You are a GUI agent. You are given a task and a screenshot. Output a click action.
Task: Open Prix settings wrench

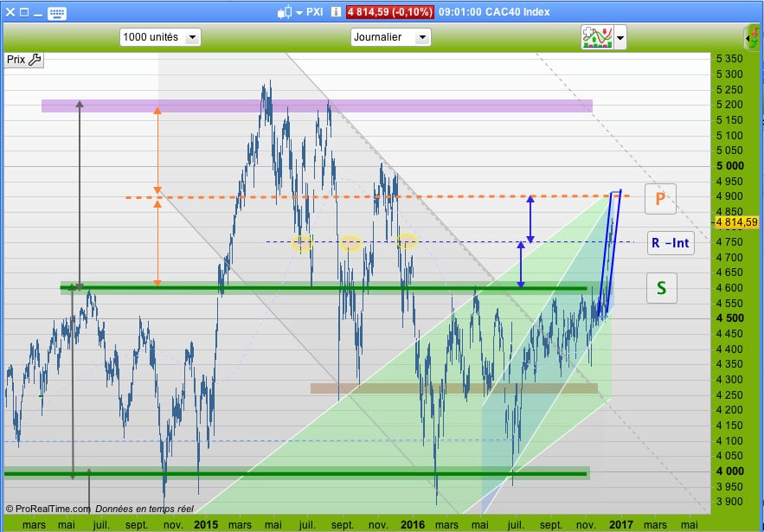[x=35, y=60]
